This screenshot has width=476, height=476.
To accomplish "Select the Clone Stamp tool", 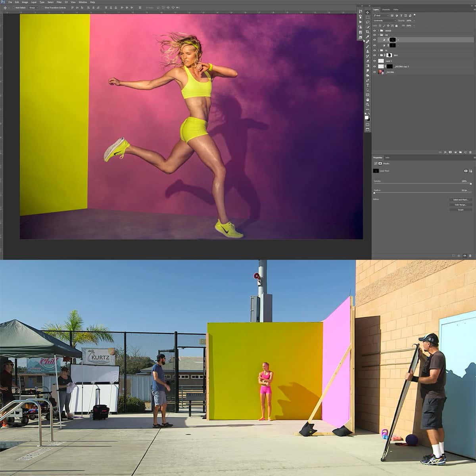I will click(367, 51).
